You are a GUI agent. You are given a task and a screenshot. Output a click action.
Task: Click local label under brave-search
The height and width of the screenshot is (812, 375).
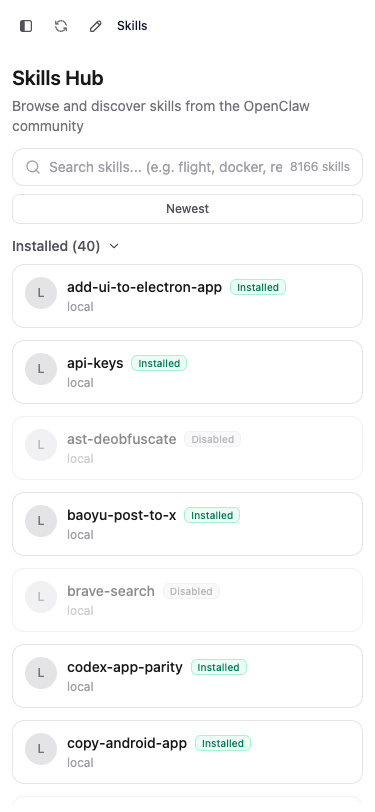tap(80, 611)
